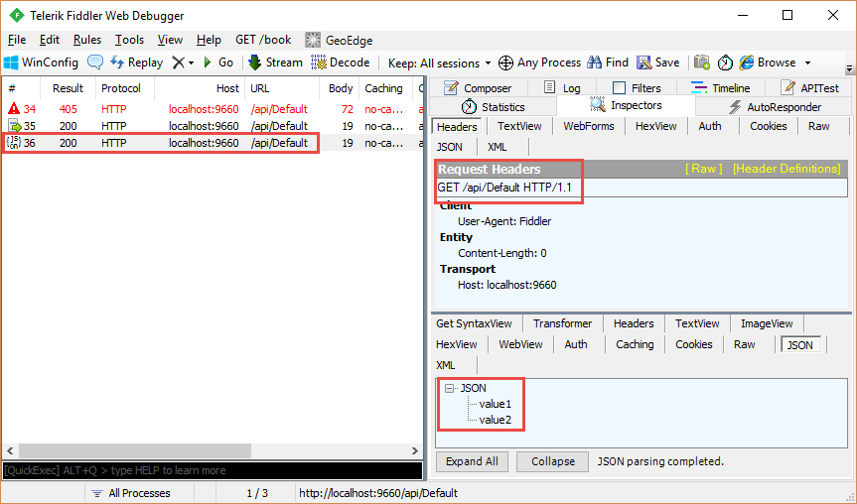The width and height of the screenshot is (857, 504).
Task: Open the Rules menu
Action: tap(87, 40)
